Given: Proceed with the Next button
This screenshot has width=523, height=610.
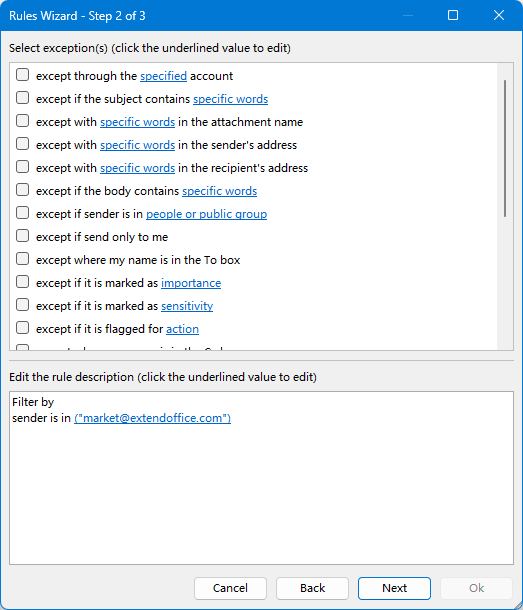Looking at the screenshot, I should (x=394, y=588).
